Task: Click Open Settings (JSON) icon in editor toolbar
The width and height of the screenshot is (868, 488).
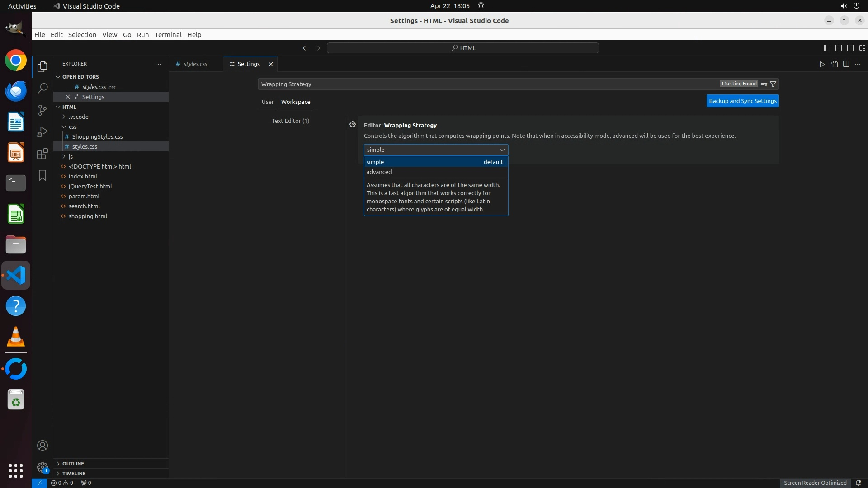Action: pos(834,64)
